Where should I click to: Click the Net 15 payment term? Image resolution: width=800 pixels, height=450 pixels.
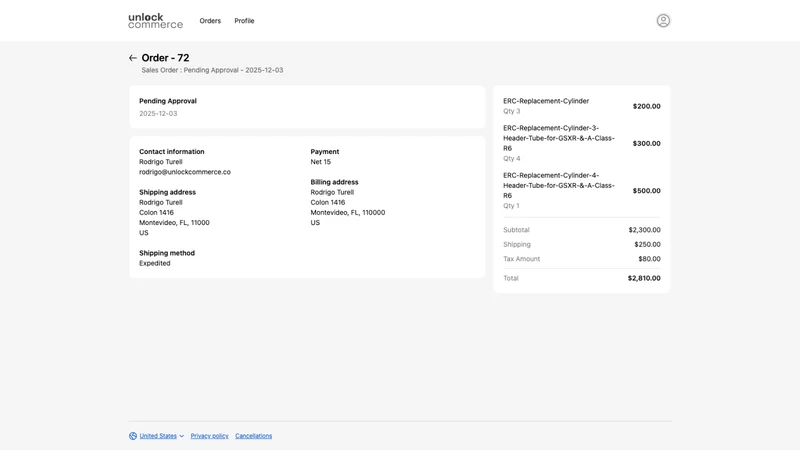coord(320,162)
